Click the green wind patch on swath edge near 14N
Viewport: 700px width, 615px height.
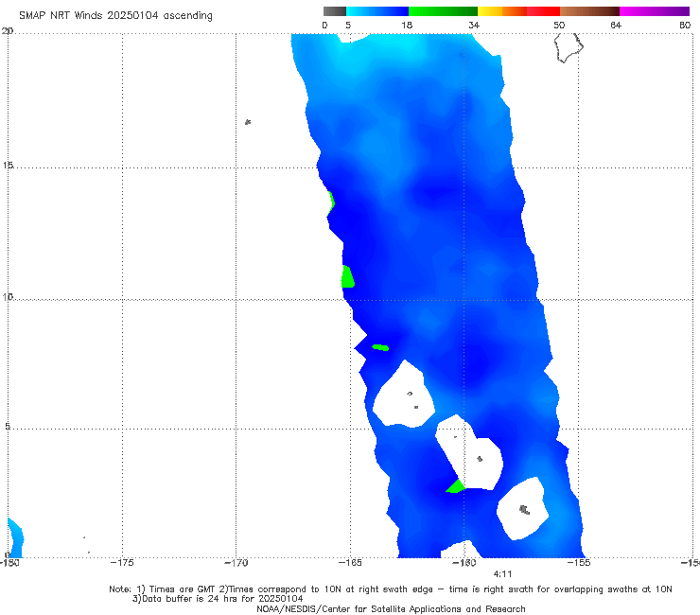click(331, 203)
